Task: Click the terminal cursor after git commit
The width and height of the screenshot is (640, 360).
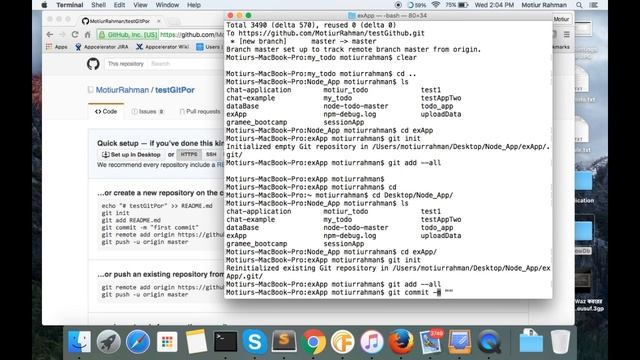Action: click(439, 292)
